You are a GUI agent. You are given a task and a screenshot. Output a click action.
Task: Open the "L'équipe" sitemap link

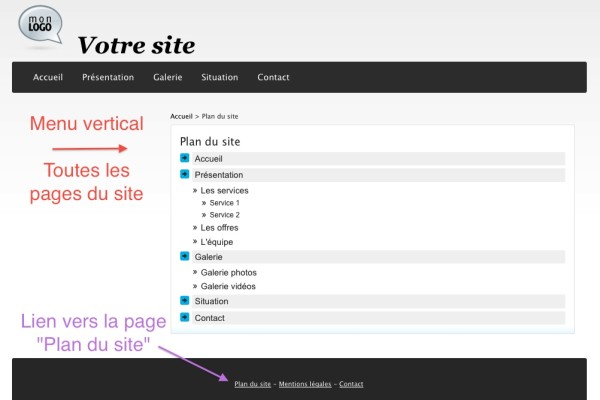click(217, 242)
